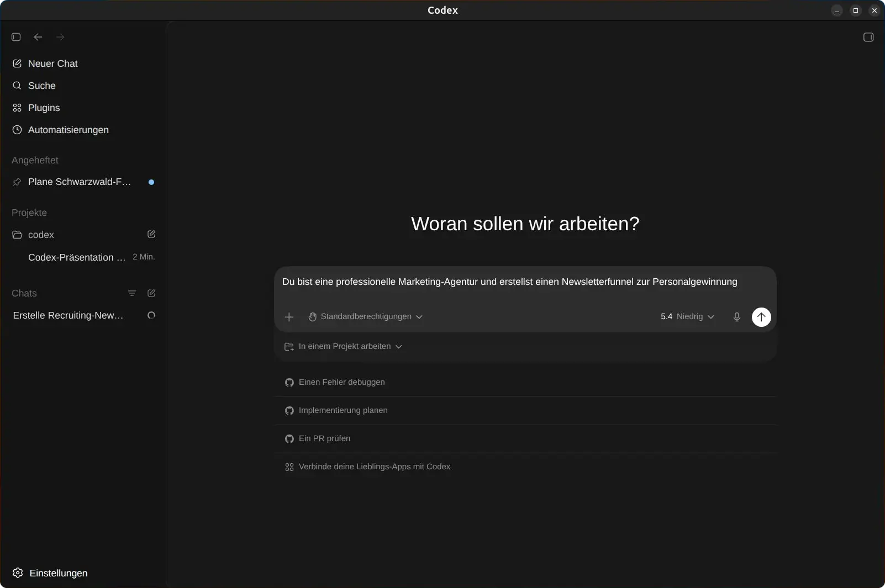Screen dimensions: 885x588
Task: Create new chat from Chats header
Action: point(151,293)
